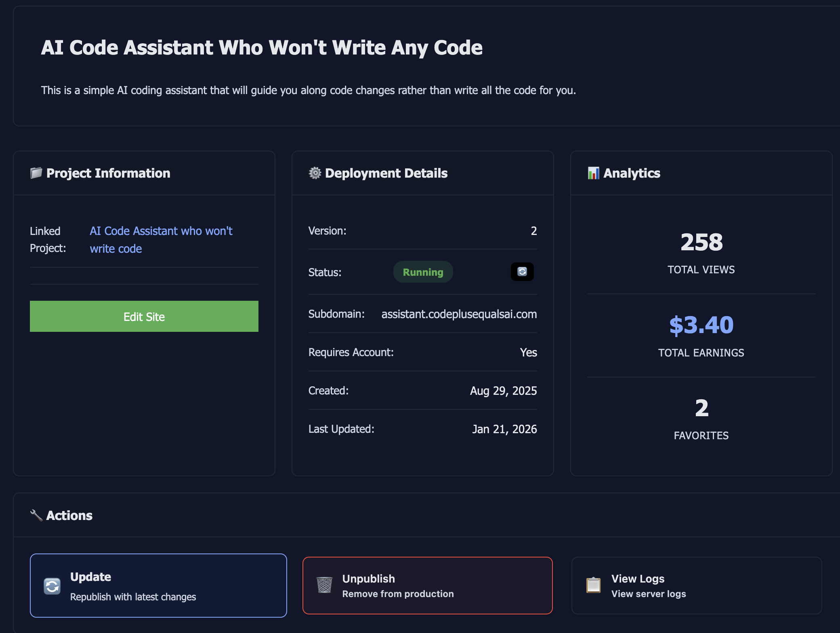
Task: Click the Version row in Deployment Details
Action: coord(422,231)
